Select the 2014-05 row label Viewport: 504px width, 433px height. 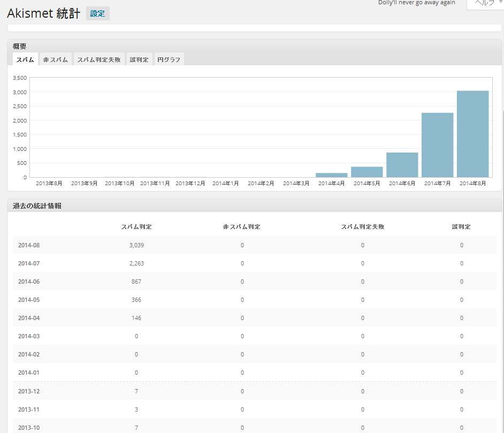(29, 300)
